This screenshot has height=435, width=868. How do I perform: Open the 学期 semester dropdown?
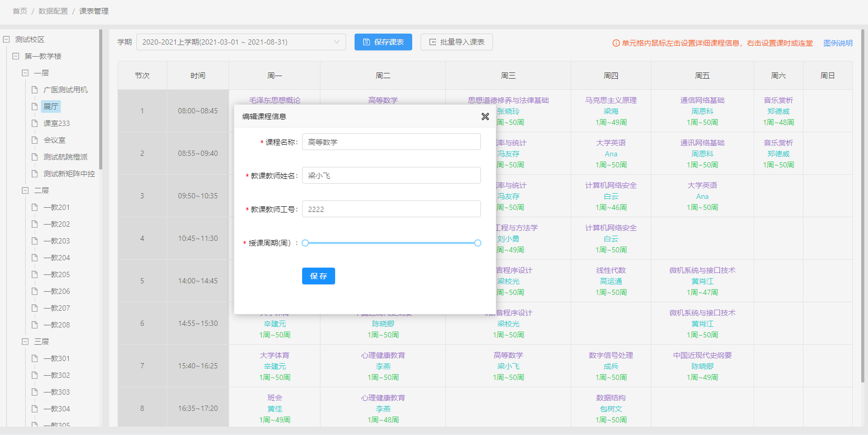click(241, 42)
